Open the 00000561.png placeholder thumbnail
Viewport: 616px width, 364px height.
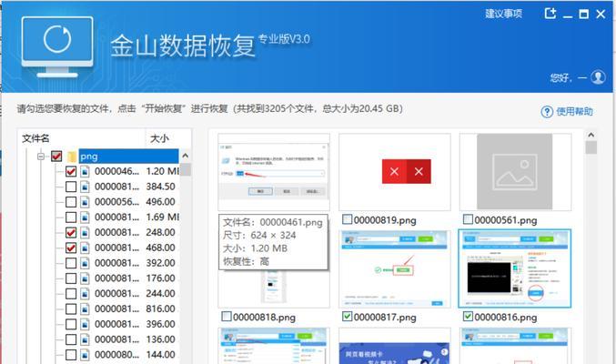pos(515,172)
